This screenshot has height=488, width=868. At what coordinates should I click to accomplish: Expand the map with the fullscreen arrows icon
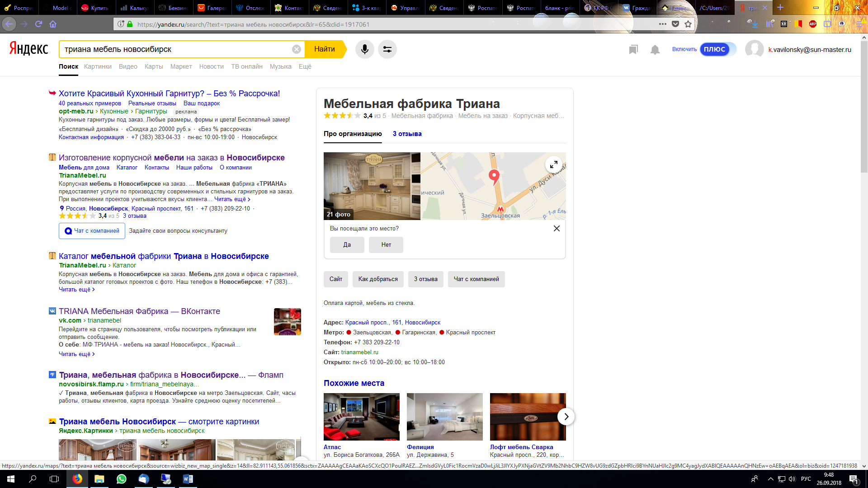click(x=554, y=164)
